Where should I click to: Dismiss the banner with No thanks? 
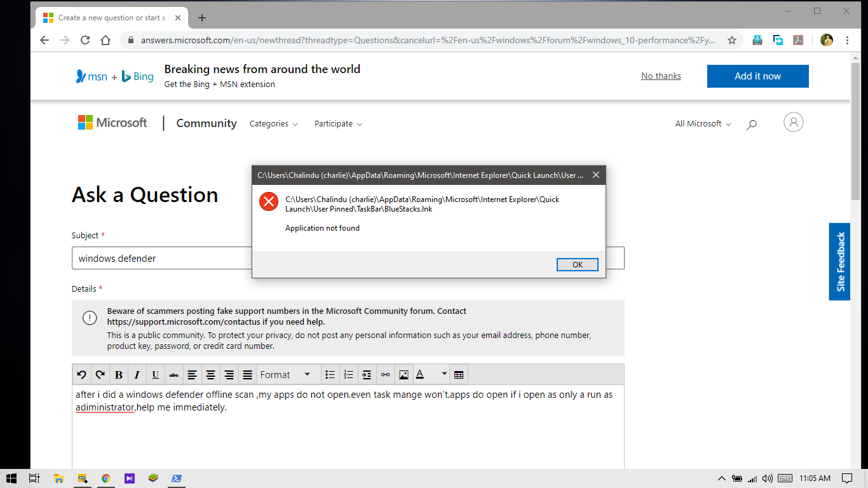tap(661, 76)
